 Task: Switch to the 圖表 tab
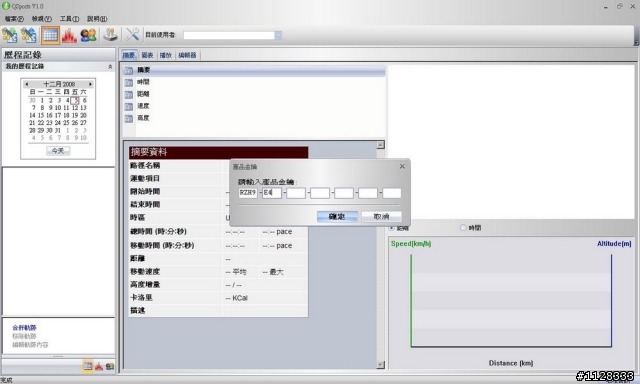pyautogui.click(x=147, y=55)
